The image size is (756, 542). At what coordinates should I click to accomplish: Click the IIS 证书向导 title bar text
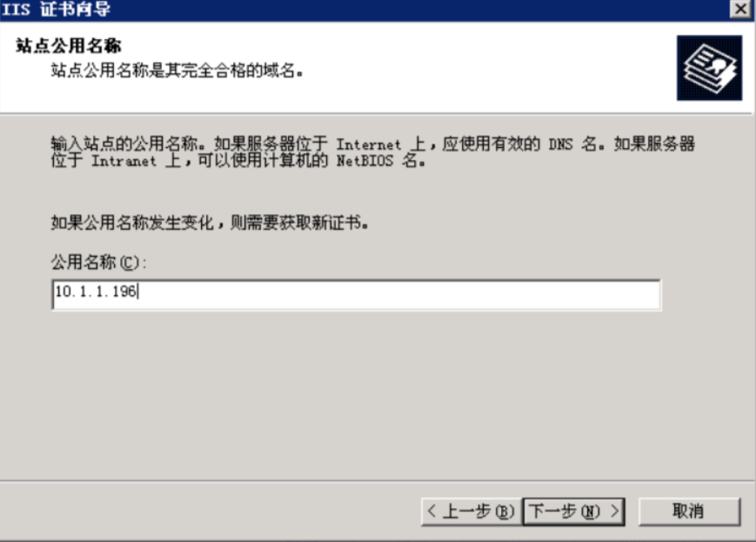tap(56, 9)
